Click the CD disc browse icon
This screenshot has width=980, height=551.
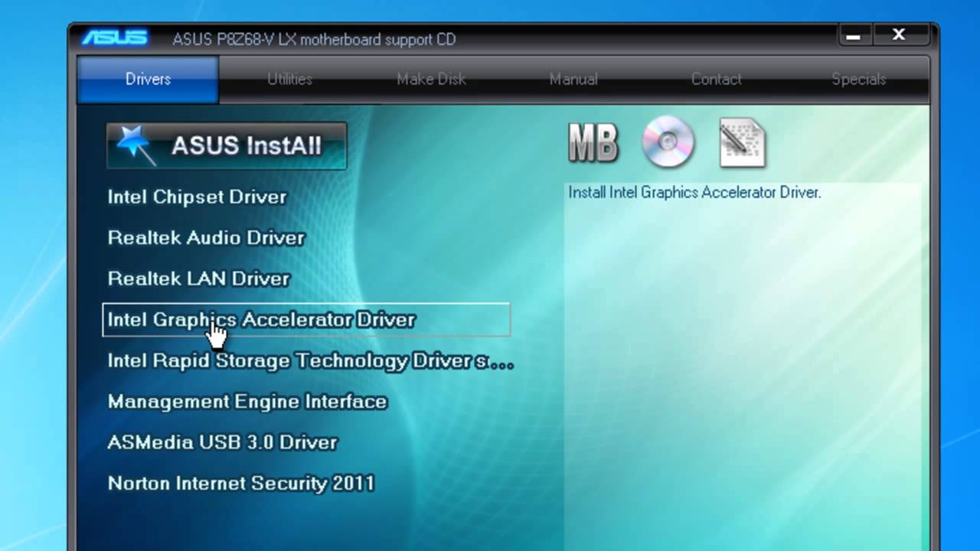coord(668,142)
